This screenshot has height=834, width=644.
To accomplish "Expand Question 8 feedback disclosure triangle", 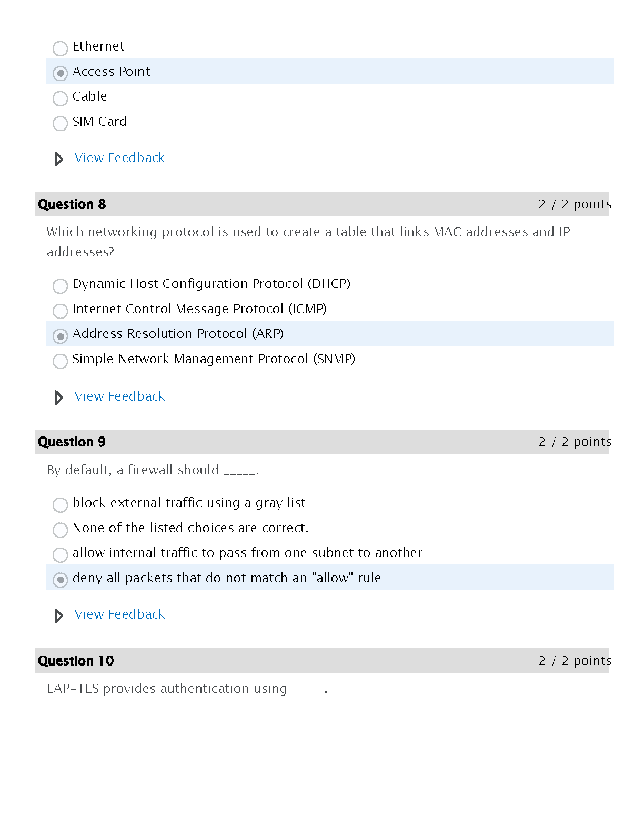I will (59, 398).
